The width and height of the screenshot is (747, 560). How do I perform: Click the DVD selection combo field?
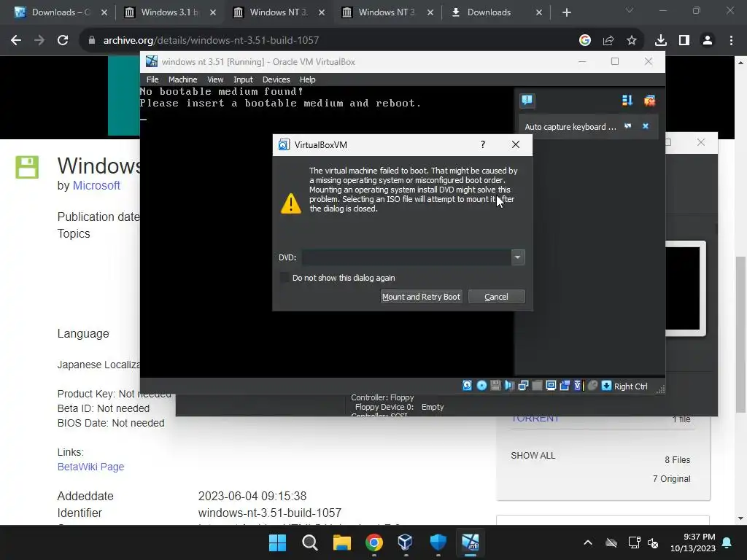406,257
